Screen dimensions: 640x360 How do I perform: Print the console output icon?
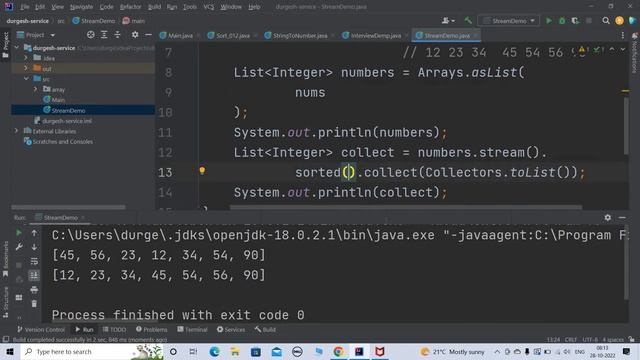click(34, 290)
